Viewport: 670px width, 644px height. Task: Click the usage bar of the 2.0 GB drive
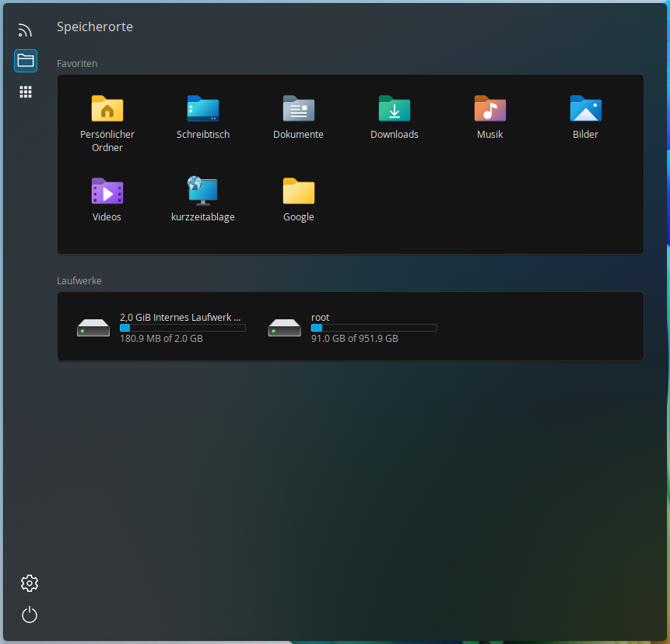(x=182, y=328)
